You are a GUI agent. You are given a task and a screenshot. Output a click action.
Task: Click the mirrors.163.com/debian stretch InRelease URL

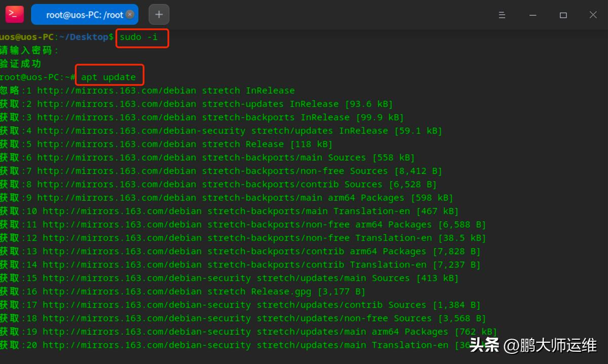pos(167,90)
